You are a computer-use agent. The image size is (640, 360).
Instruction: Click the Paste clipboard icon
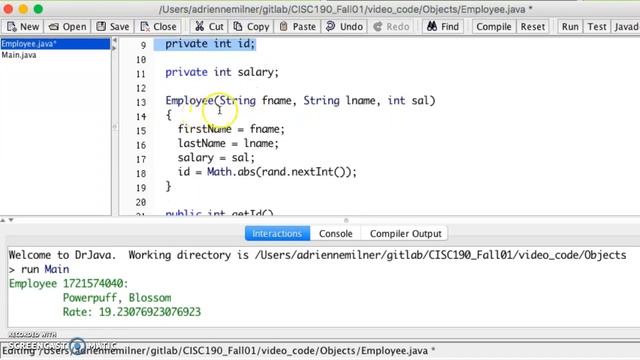283,27
